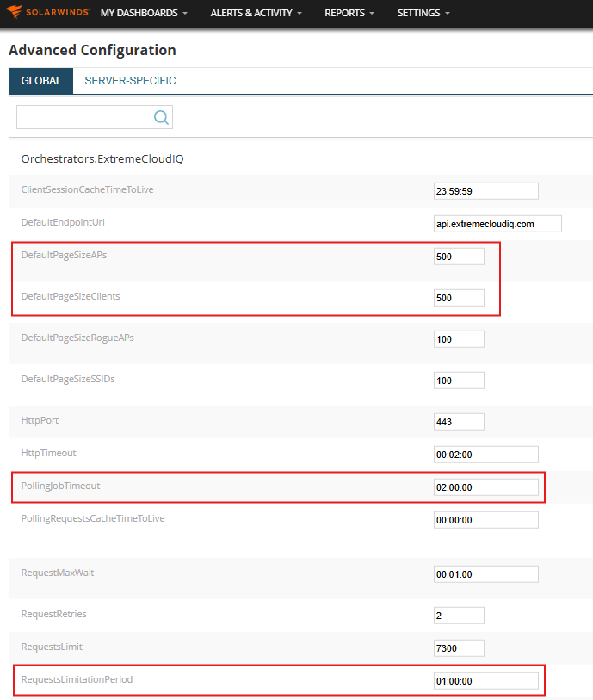Viewport: 593px width, 700px height.
Task: Switch to the Server-Specific tab
Action: click(130, 81)
